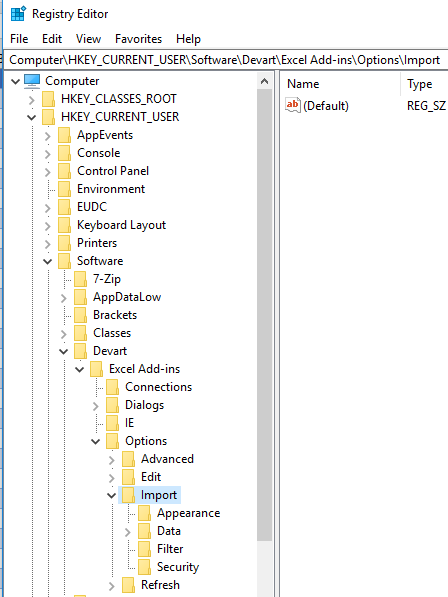Screen dimensions: 448x597
Task: Open the Edit menu
Action: click(52, 39)
